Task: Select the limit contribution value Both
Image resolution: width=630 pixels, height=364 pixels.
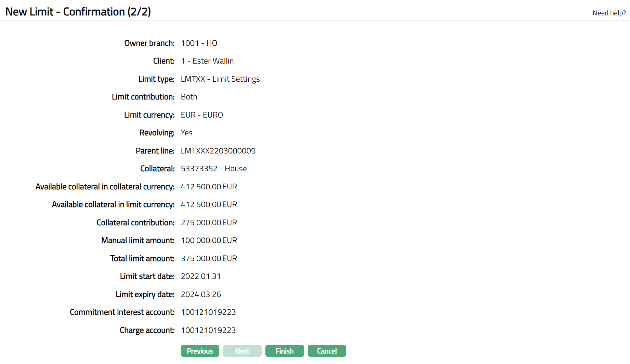Action: coord(189,97)
